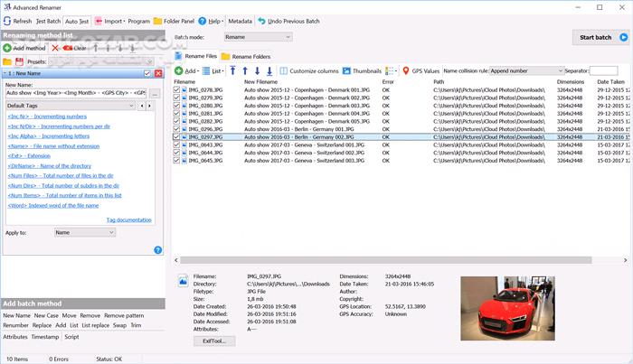Open the Help menu
This screenshot has height=364, width=633.
[211, 21]
